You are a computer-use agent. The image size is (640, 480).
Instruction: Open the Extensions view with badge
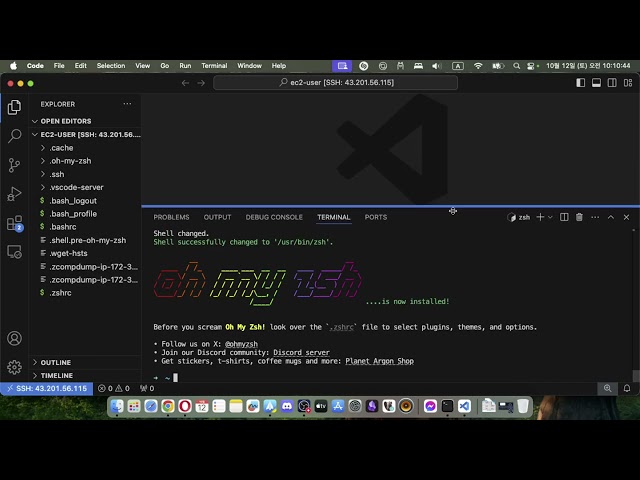click(x=15, y=224)
